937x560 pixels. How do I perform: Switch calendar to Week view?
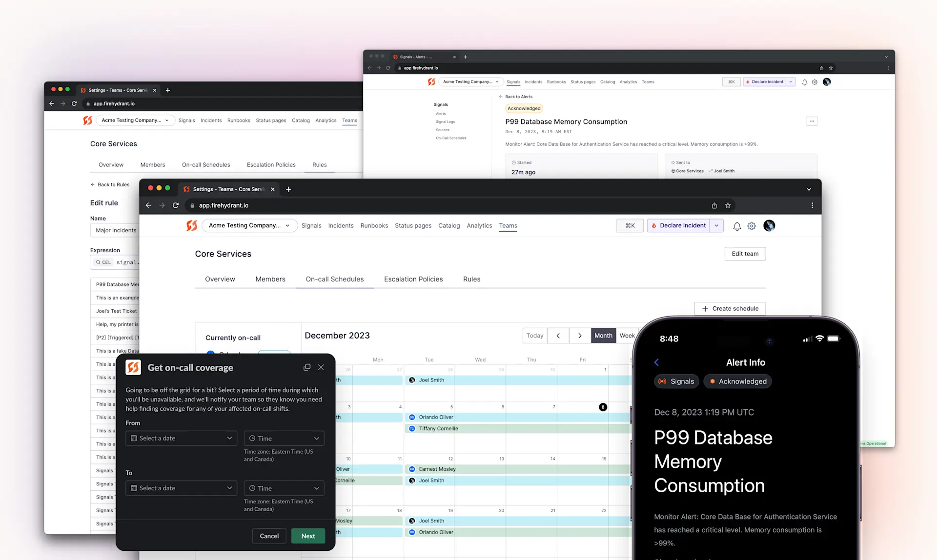tap(627, 336)
